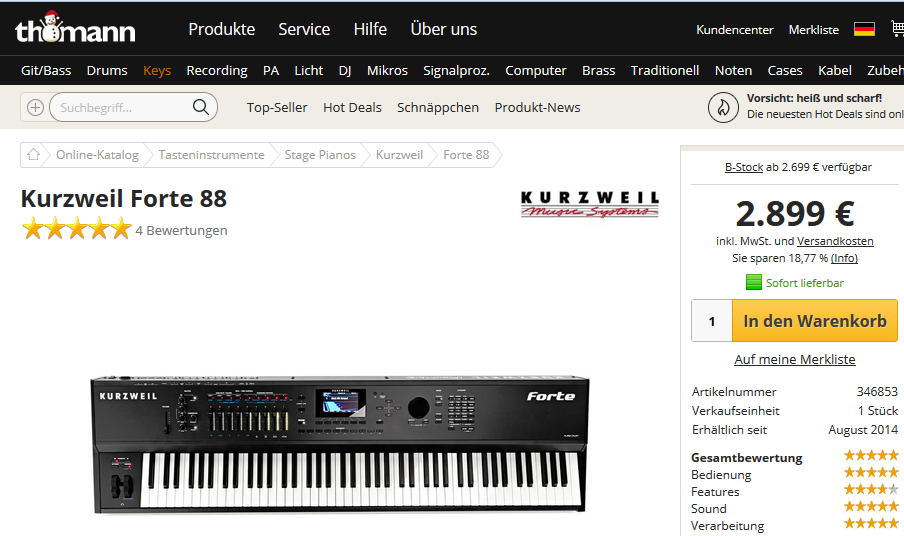This screenshot has height=536, width=904.
Task: Click the (Info) savings link
Action: (x=844, y=258)
